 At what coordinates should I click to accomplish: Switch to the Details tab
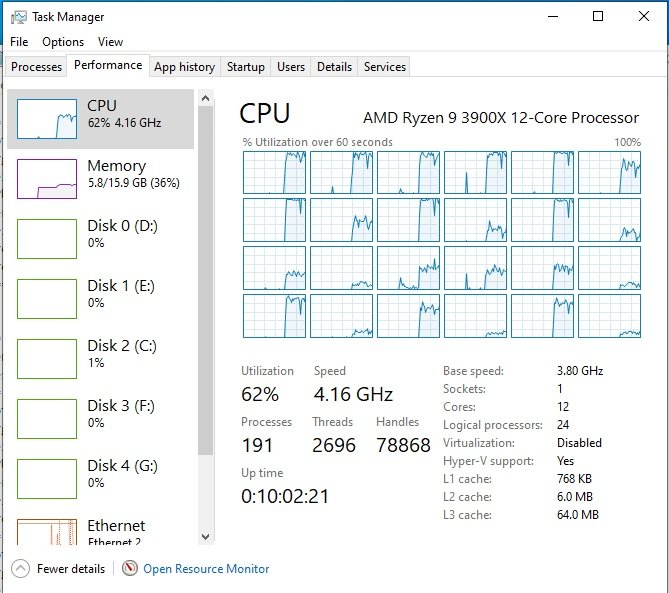[x=334, y=67]
